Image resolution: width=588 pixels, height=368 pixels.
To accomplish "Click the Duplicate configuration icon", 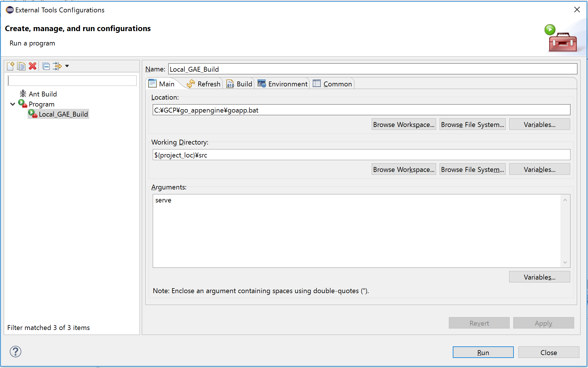I will click(21, 66).
